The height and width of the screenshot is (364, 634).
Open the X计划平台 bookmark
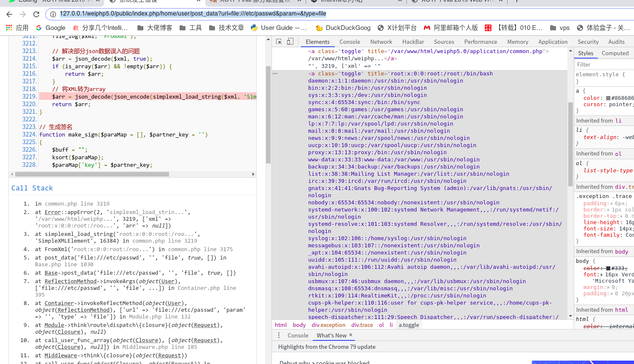click(397, 28)
